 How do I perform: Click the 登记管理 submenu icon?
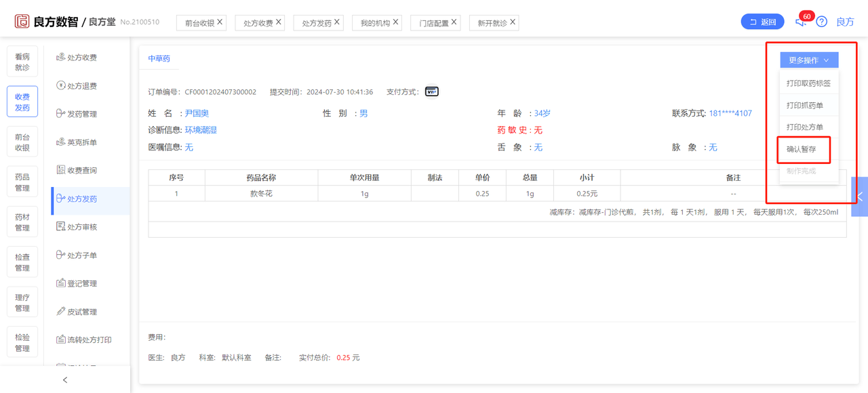pyautogui.click(x=60, y=283)
